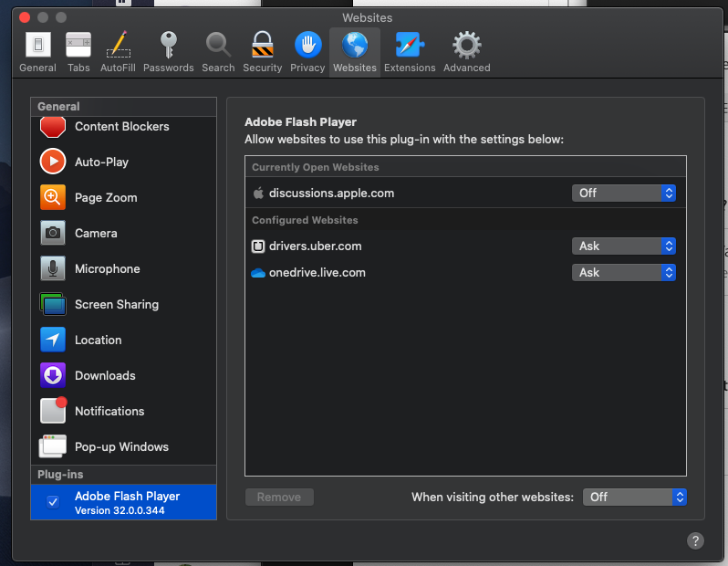Open the 'When visiting other websites' dropdown

(634, 498)
